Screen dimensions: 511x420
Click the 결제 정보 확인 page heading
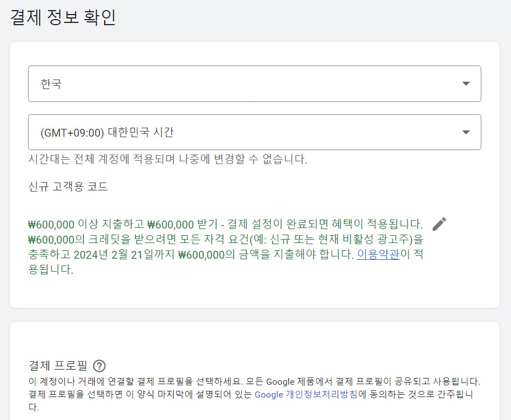63,17
